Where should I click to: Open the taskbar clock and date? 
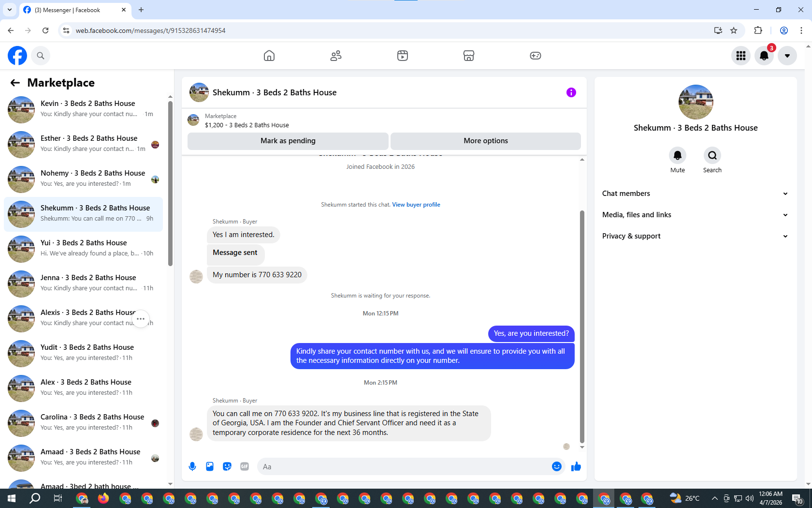(x=770, y=498)
